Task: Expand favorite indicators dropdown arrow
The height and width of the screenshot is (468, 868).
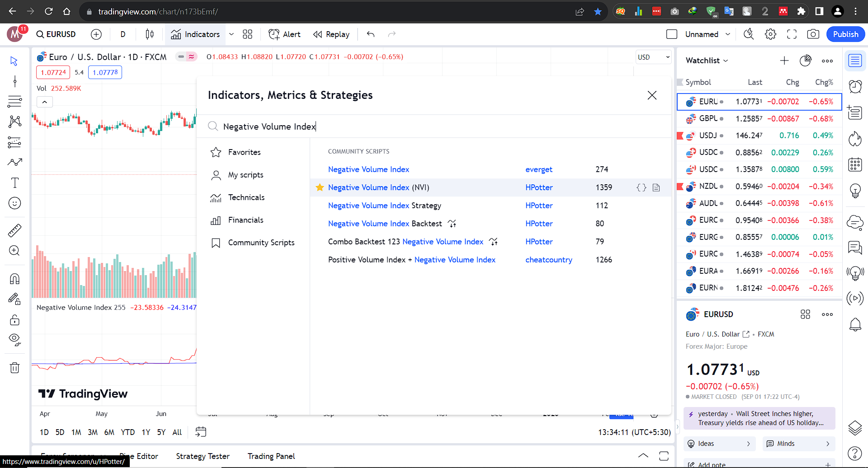Action: (231, 34)
